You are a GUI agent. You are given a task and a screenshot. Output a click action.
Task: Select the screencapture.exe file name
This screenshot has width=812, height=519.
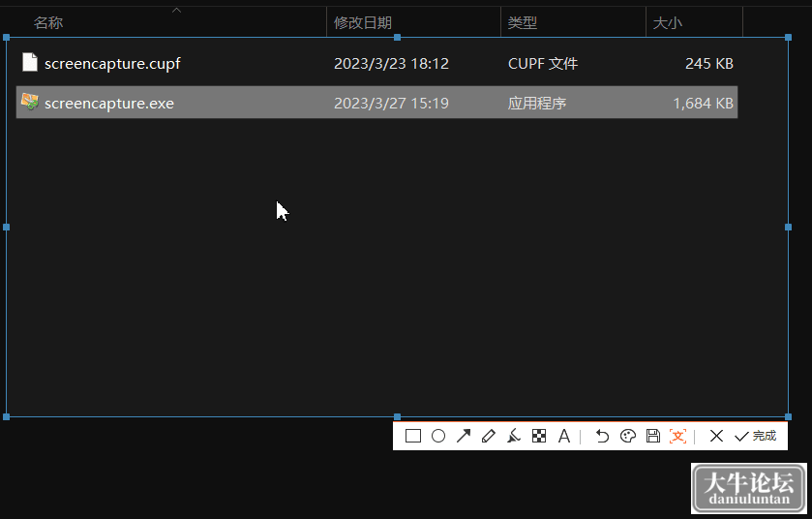109,104
